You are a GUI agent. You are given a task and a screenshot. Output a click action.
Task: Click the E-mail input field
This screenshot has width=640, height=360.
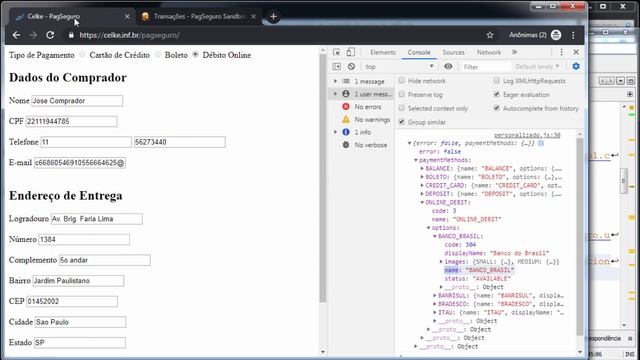point(80,163)
